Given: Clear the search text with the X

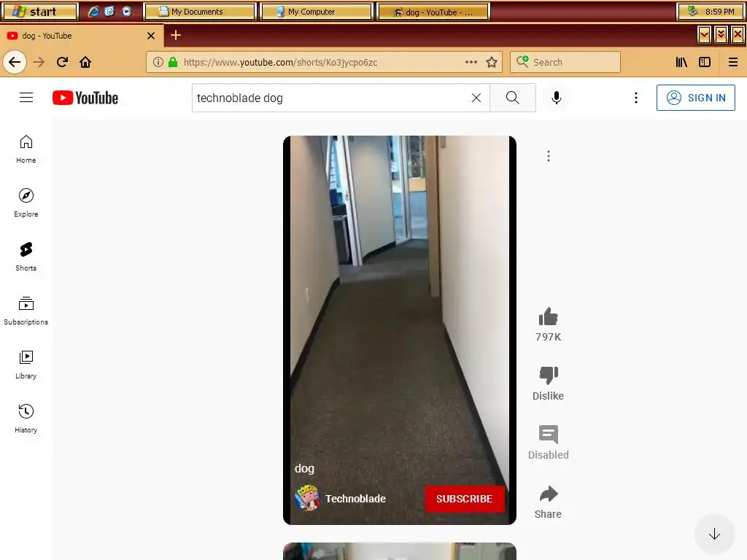Looking at the screenshot, I should (476, 98).
